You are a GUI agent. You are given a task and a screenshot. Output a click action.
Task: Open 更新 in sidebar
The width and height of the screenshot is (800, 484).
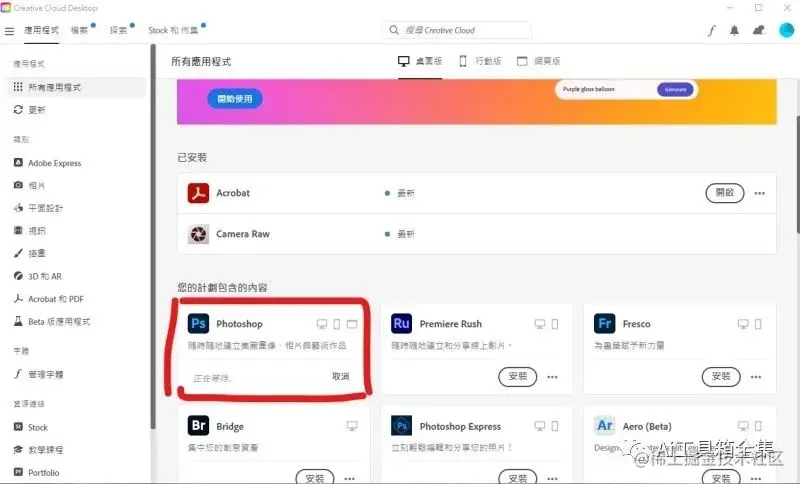click(x=30, y=110)
